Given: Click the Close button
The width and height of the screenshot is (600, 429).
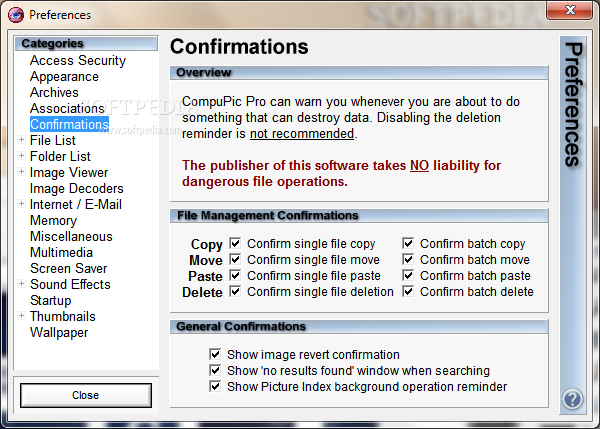Looking at the screenshot, I should (x=86, y=395).
